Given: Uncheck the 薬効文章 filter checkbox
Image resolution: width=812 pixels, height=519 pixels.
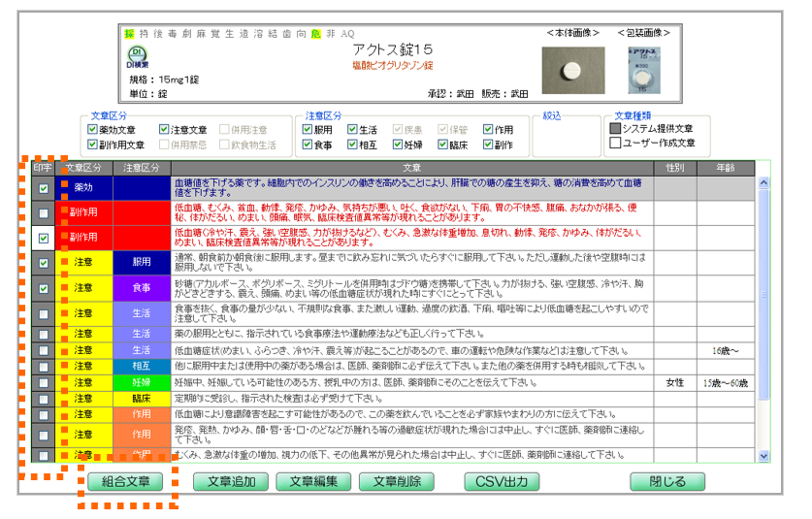Looking at the screenshot, I should click(x=92, y=129).
